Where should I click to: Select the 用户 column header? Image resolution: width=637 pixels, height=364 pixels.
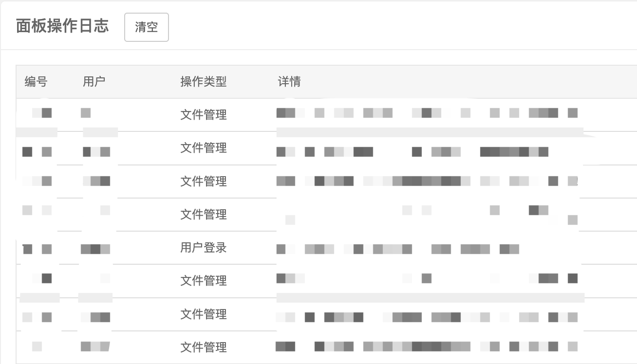click(x=94, y=82)
